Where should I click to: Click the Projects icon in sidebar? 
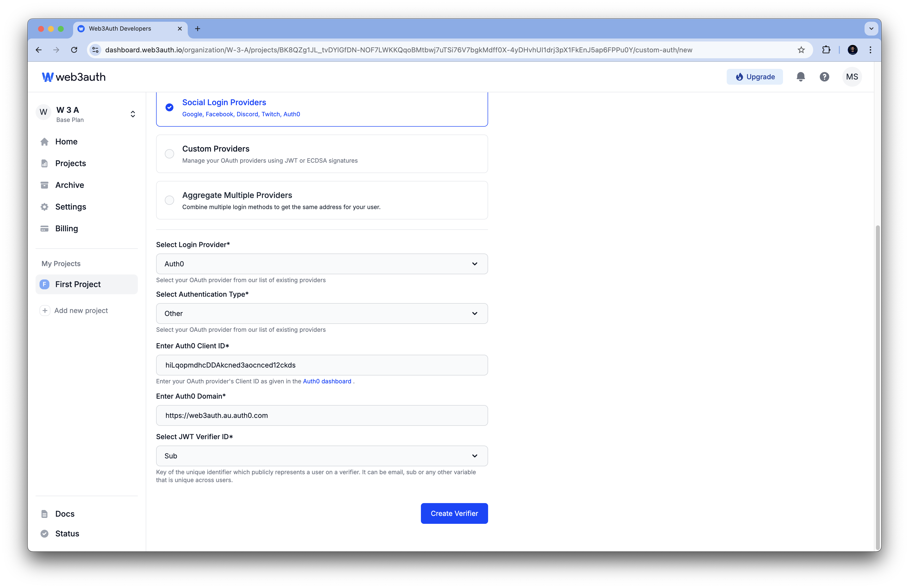(x=45, y=163)
